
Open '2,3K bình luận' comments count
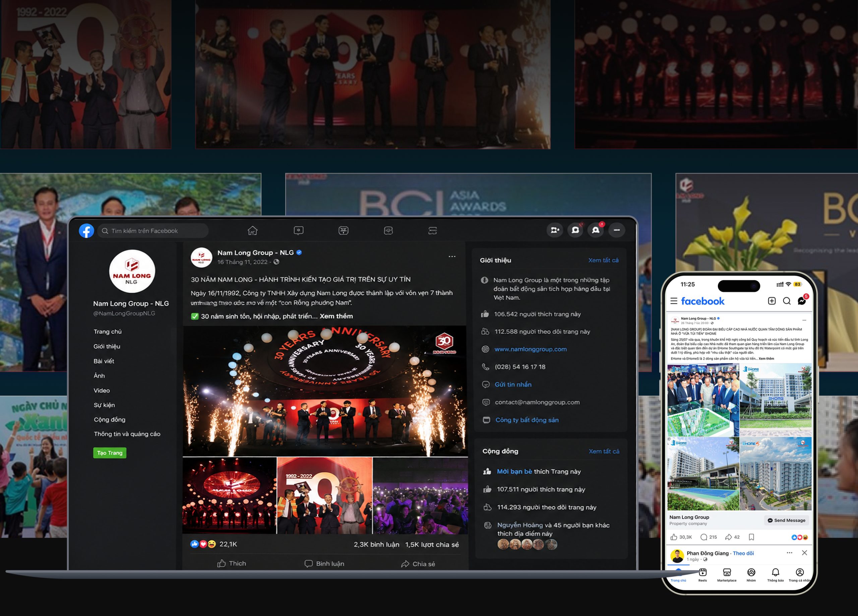[376, 545]
